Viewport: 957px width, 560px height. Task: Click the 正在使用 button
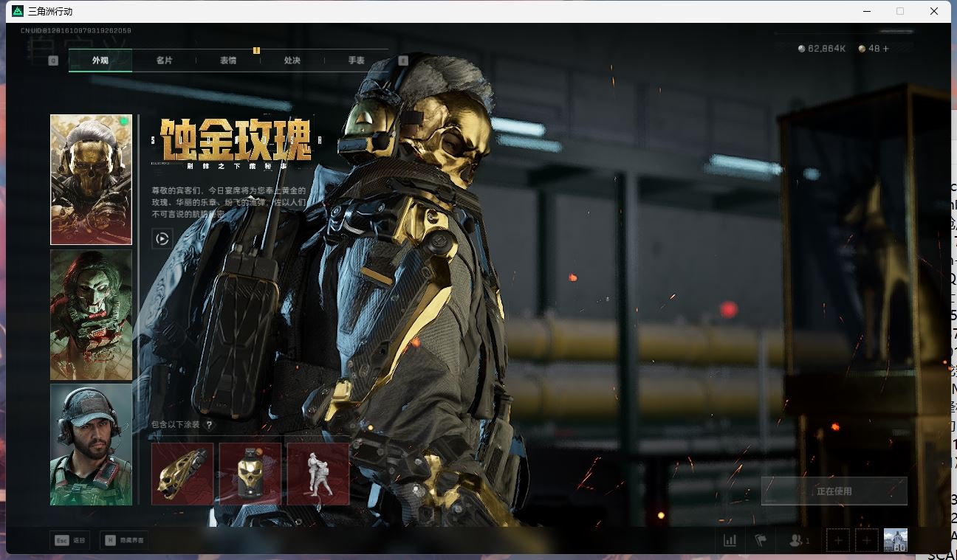pos(834,491)
